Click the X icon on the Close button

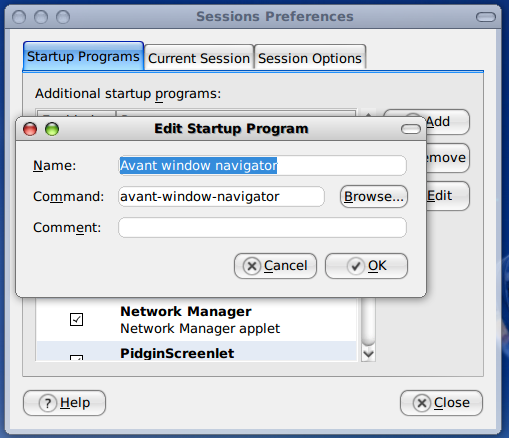pyautogui.click(x=422, y=403)
